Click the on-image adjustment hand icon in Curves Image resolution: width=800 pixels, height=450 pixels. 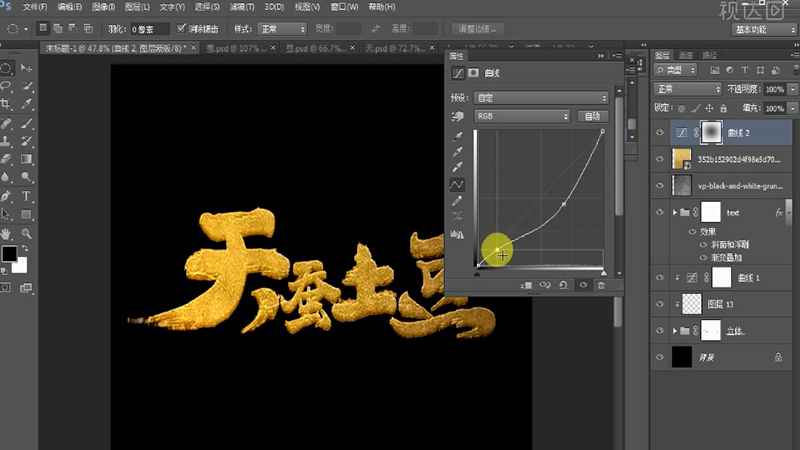(x=457, y=117)
